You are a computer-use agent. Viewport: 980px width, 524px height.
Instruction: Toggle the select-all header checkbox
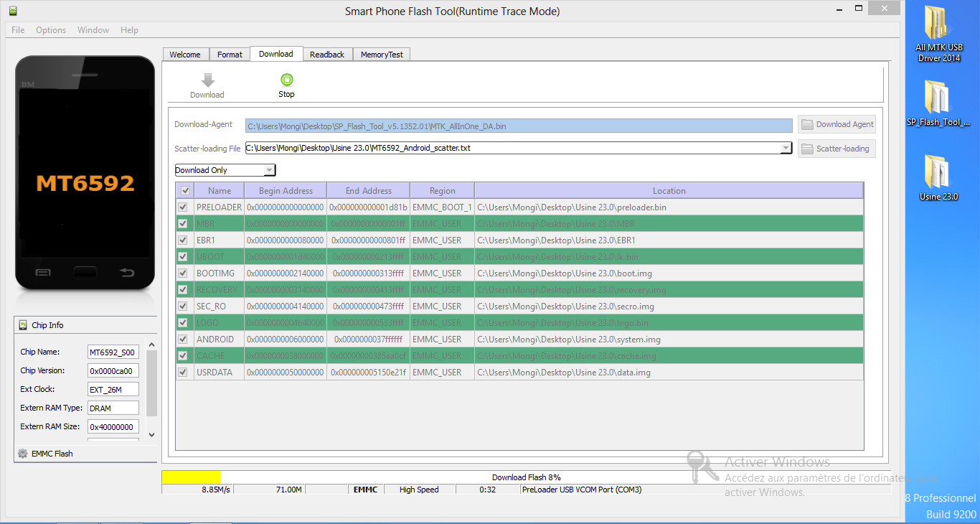point(185,191)
